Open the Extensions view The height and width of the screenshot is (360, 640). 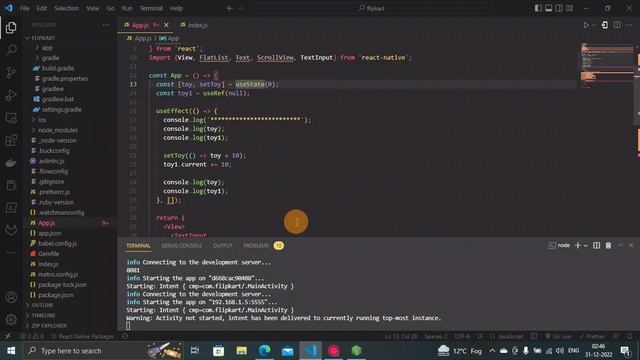(x=11, y=140)
